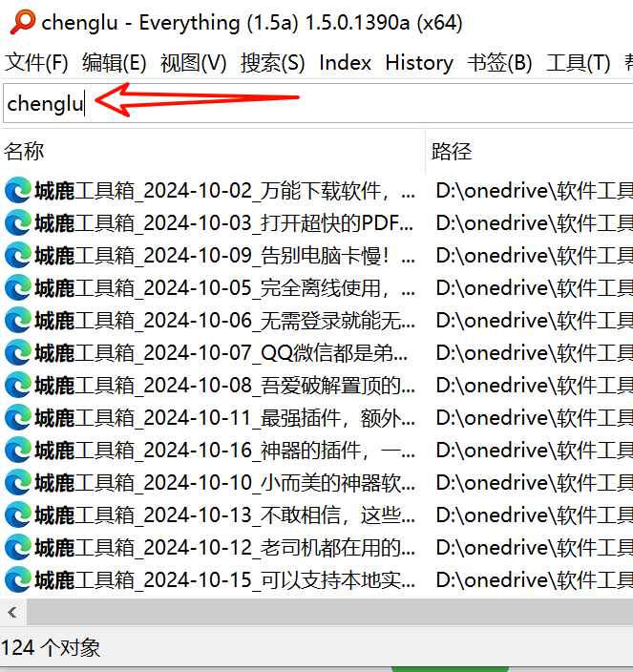Select file 城鹿工具箱_2024-10-05_完全离线使用
Viewport: 633px width, 672px height.
[x=225, y=288]
